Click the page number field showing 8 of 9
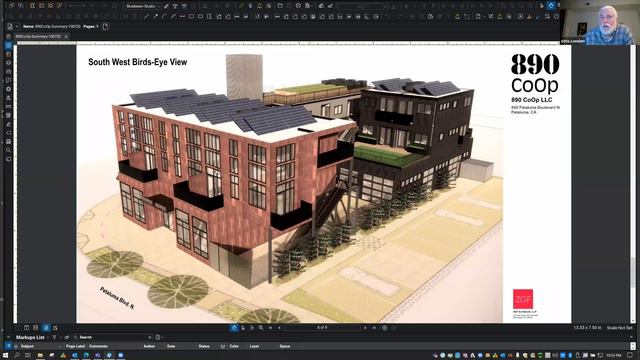640x360 pixels. (322, 328)
